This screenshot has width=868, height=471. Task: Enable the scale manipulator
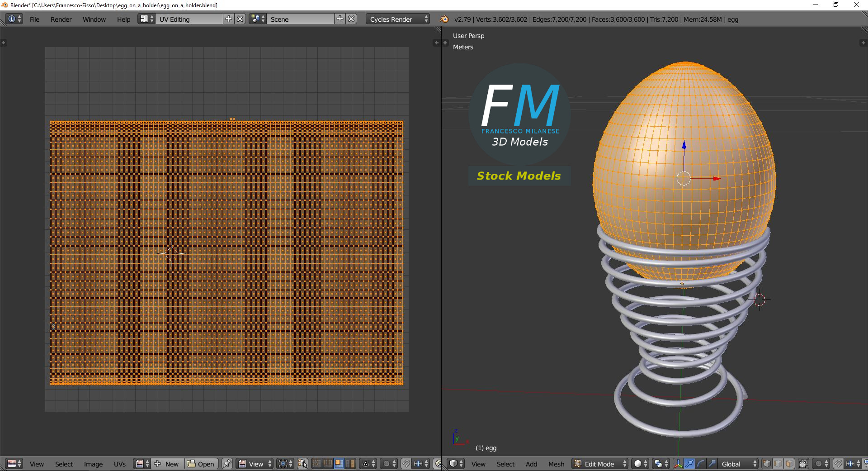pos(712,464)
